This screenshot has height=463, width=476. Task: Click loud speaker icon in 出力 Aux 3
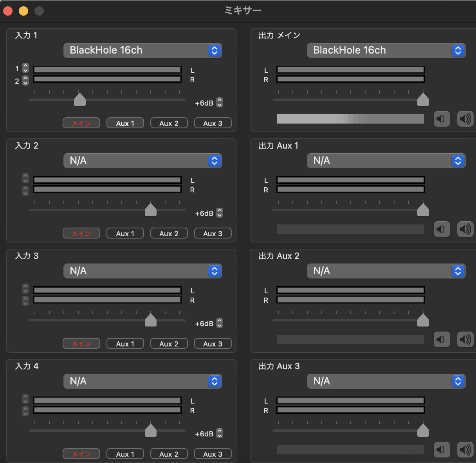click(465, 450)
